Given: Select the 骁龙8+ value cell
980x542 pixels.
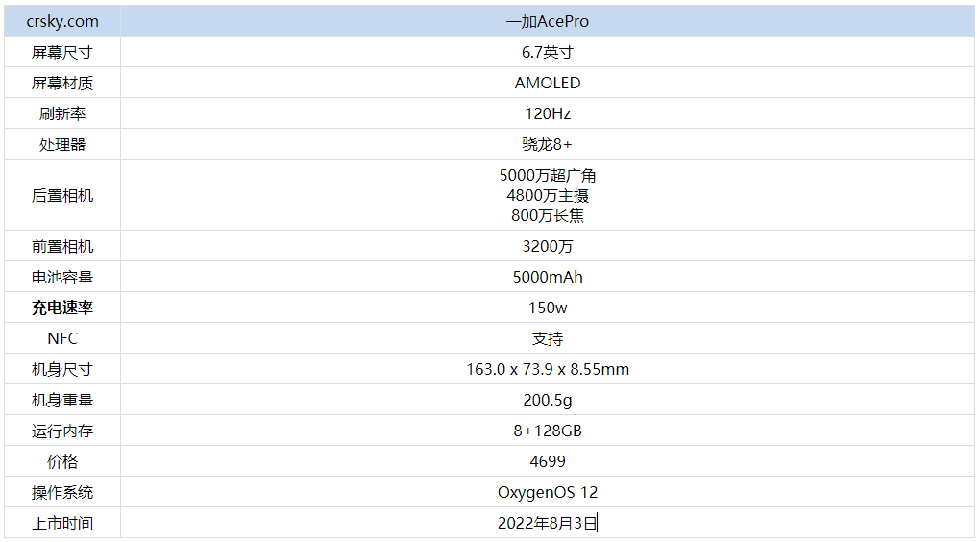Looking at the screenshot, I should click(x=548, y=144).
